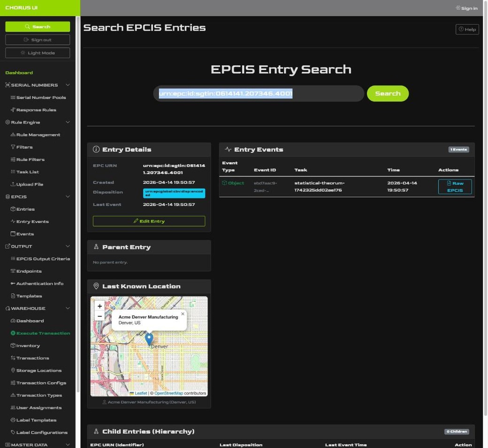The height and width of the screenshot is (448, 488).
Task: Open Response Rules in sidebar
Action: click(33, 110)
